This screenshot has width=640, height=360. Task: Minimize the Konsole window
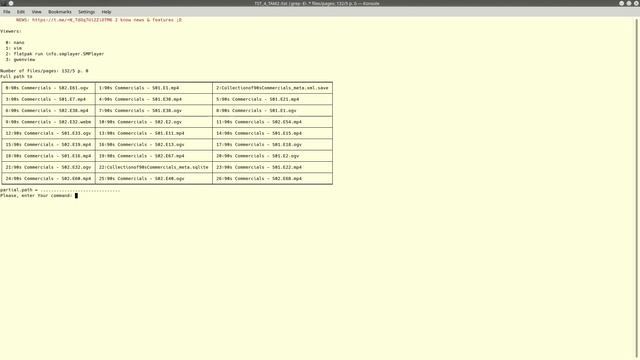click(x=621, y=3)
